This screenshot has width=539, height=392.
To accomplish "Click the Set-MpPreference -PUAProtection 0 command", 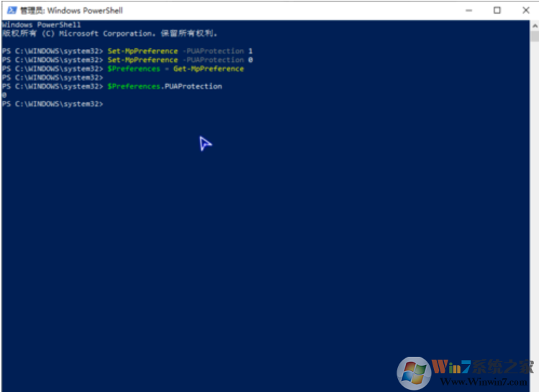I will pos(180,60).
